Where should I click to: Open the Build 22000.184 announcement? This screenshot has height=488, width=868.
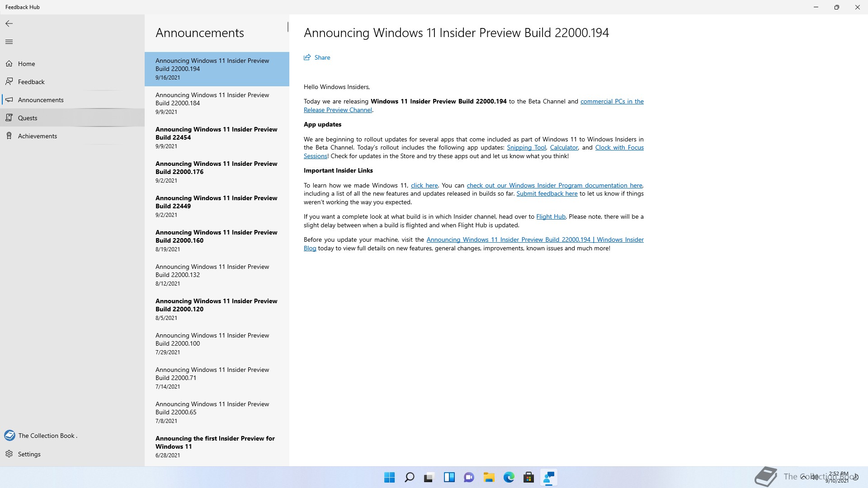tap(217, 103)
